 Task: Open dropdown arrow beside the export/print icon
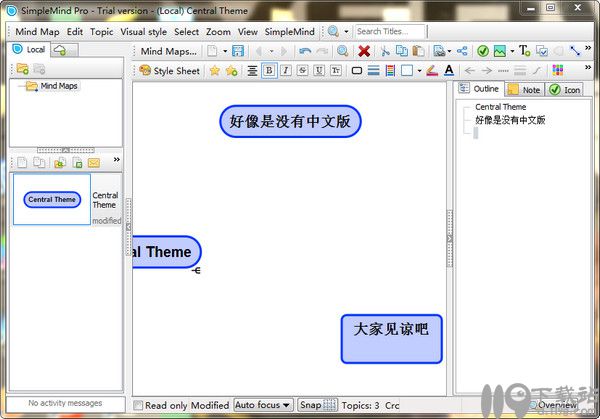click(449, 51)
